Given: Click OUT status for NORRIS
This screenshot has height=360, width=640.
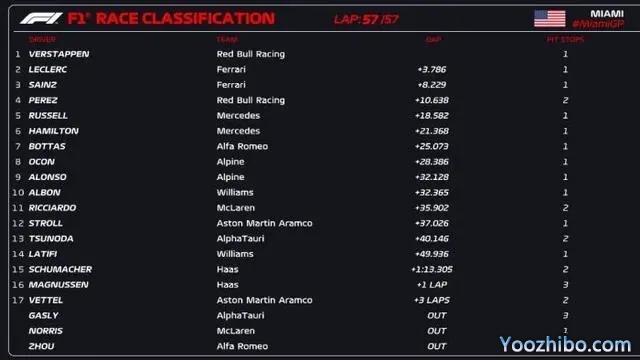Looking at the screenshot, I should tap(436, 331).
